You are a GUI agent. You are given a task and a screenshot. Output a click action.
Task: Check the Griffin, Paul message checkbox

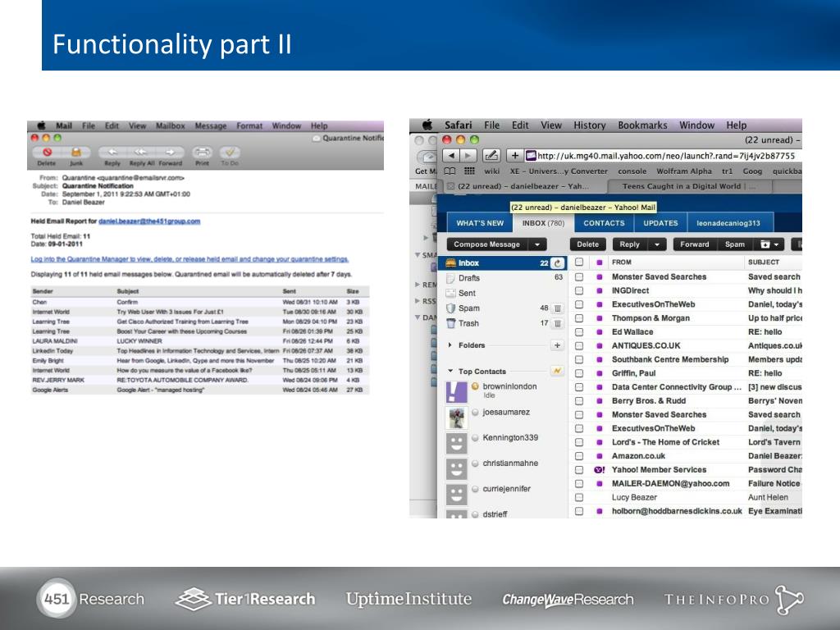[x=579, y=373]
